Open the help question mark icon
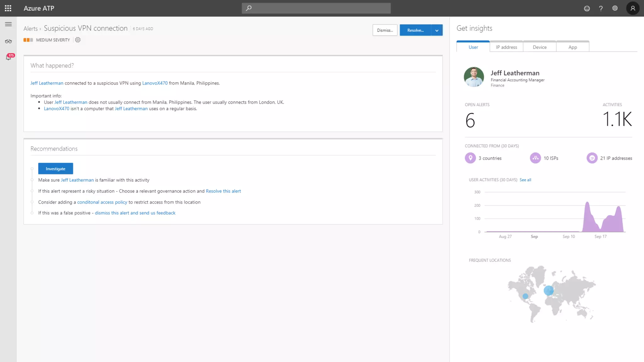Image resolution: width=644 pixels, height=362 pixels. tap(601, 8)
